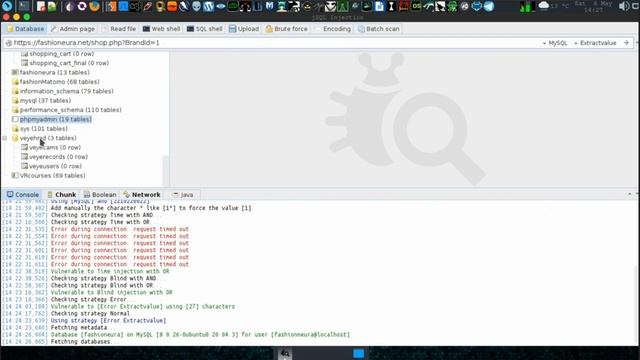Click the Brute force padlock icon

click(x=269, y=29)
